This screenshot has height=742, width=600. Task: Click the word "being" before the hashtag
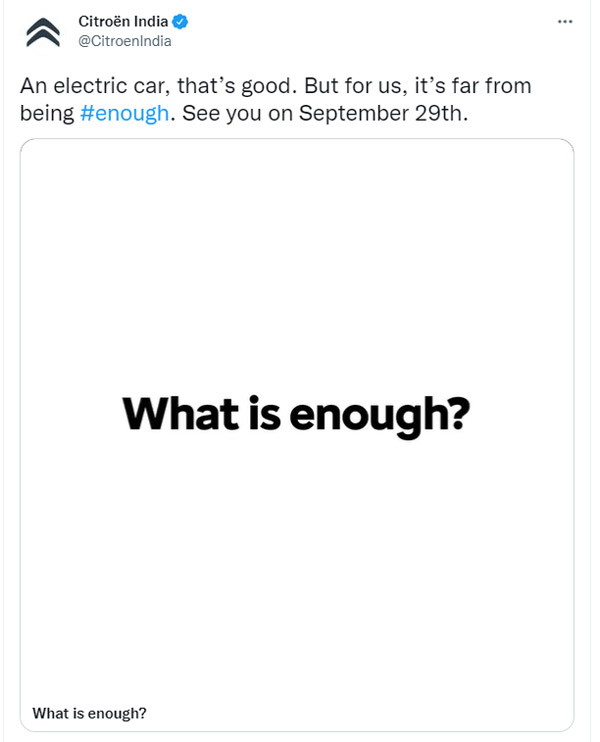(x=46, y=113)
